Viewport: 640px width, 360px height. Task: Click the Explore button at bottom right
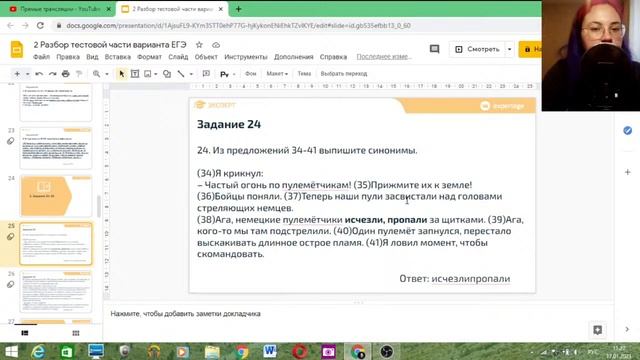click(598, 330)
